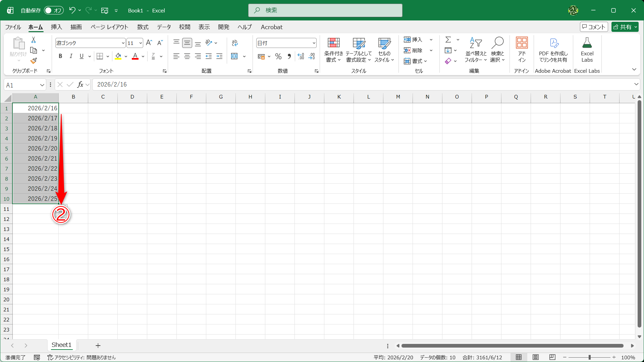644x362 pixels.
Task: Expand the formula bar
Action: pyautogui.click(x=636, y=84)
